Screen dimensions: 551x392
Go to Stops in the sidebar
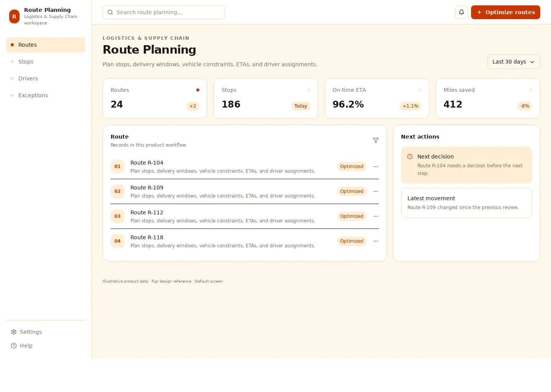pyautogui.click(x=46, y=62)
